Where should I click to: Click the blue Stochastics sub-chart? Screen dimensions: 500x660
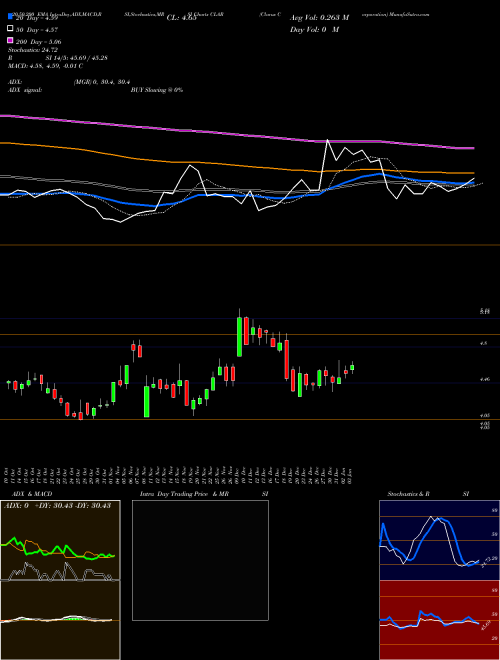(439, 540)
